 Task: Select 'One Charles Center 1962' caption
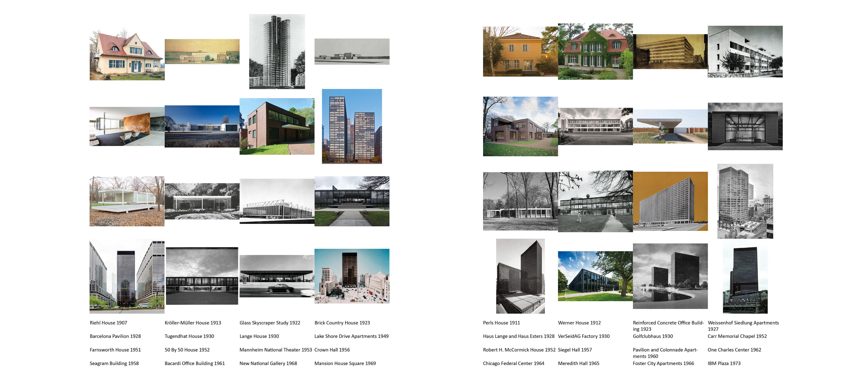[x=734, y=350]
